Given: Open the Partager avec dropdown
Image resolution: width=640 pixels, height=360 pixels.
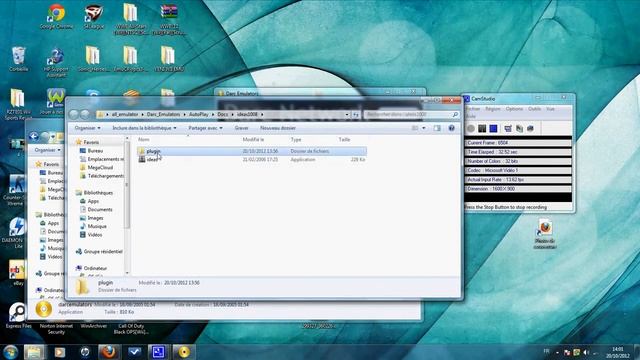Looking at the screenshot, I should (205, 128).
